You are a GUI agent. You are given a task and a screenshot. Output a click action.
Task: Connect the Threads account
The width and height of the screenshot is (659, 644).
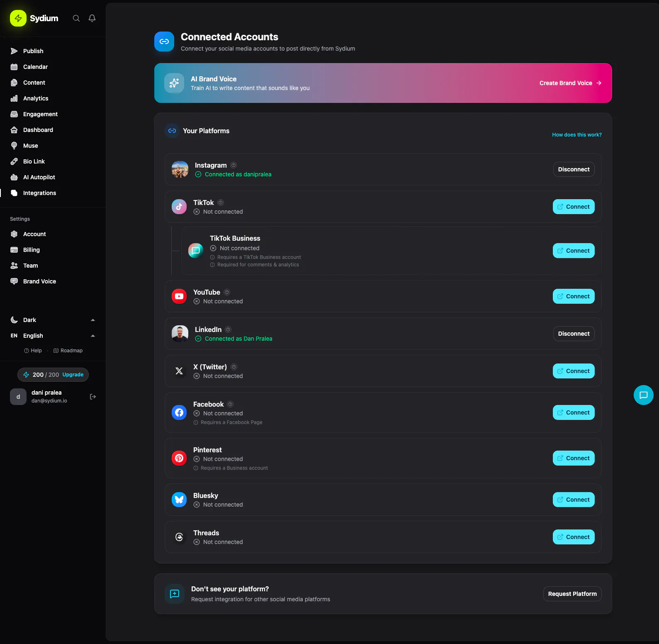574,537
